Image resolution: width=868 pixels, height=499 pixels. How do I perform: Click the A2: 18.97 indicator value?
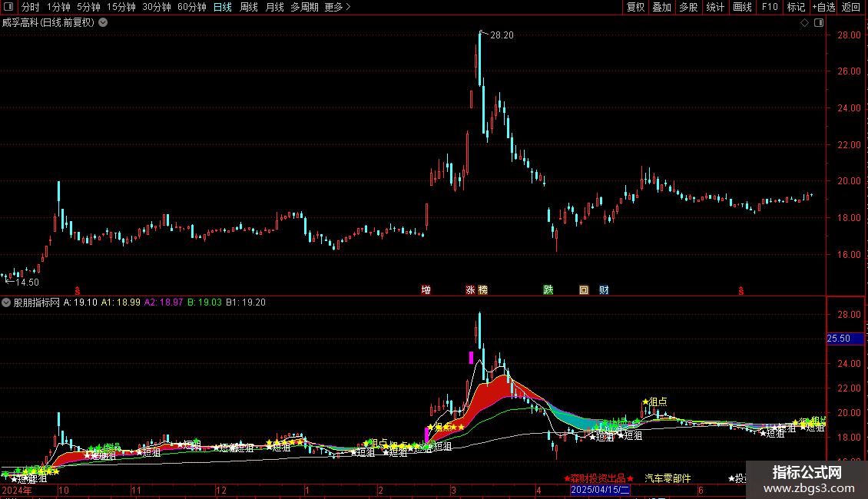164,302
